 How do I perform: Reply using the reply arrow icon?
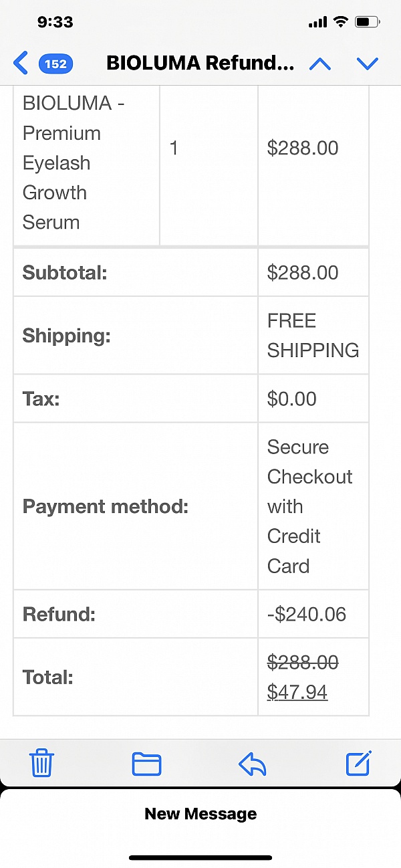[253, 764]
